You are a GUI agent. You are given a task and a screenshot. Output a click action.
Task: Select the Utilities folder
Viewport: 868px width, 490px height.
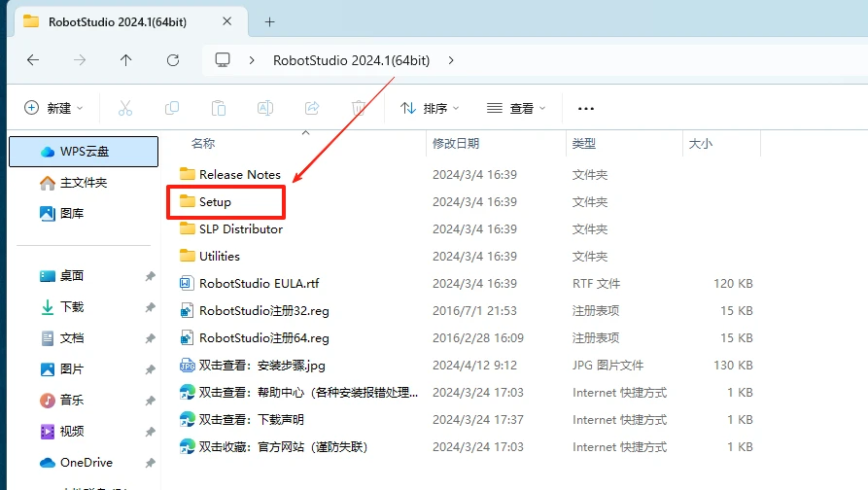(x=220, y=256)
